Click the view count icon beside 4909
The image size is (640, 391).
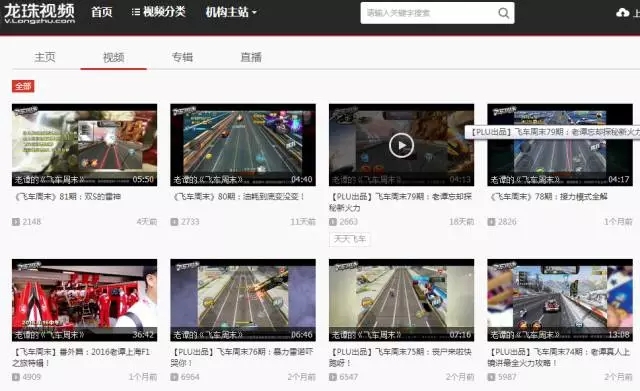tap(16, 377)
